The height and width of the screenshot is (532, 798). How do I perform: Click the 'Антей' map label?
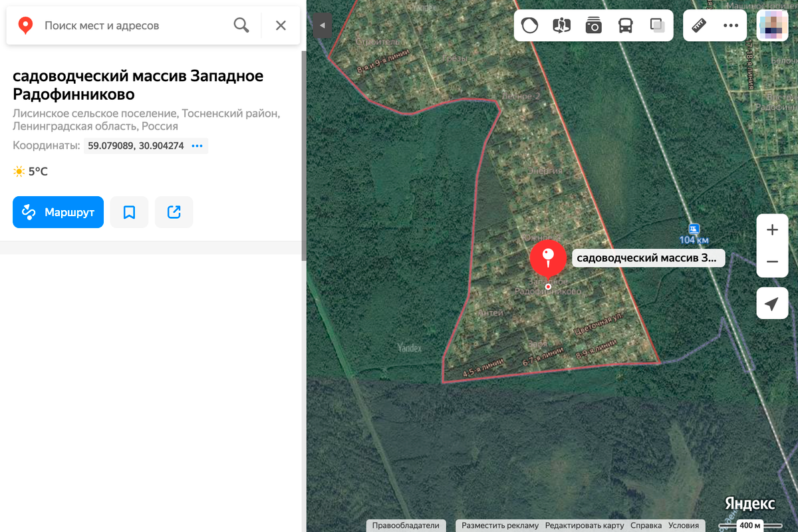pos(491,313)
